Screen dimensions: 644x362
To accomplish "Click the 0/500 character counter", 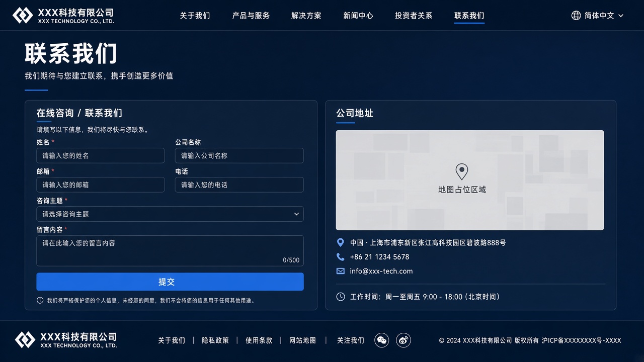I will (x=291, y=260).
